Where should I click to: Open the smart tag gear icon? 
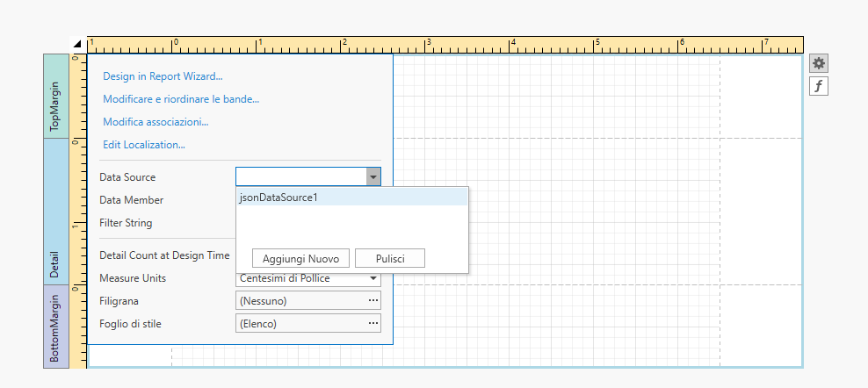coord(818,63)
